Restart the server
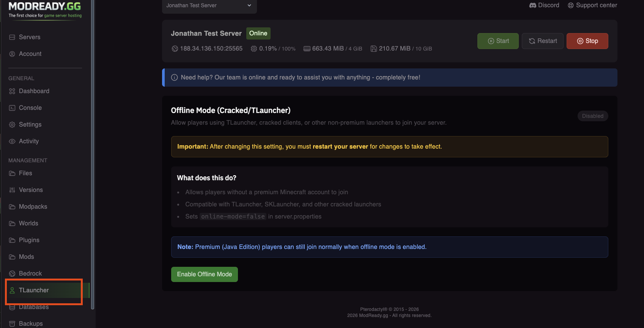Screen dimensions: 644x328 (x=542, y=41)
